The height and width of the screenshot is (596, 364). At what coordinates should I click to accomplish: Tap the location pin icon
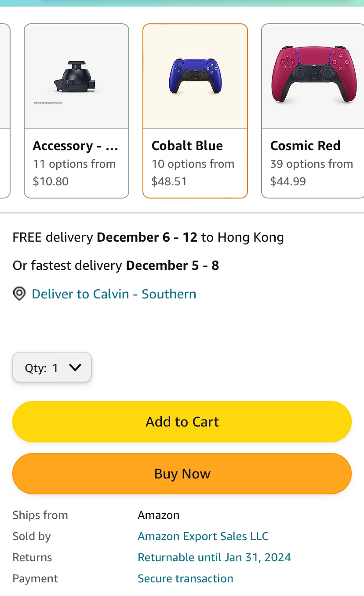[x=19, y=294]
